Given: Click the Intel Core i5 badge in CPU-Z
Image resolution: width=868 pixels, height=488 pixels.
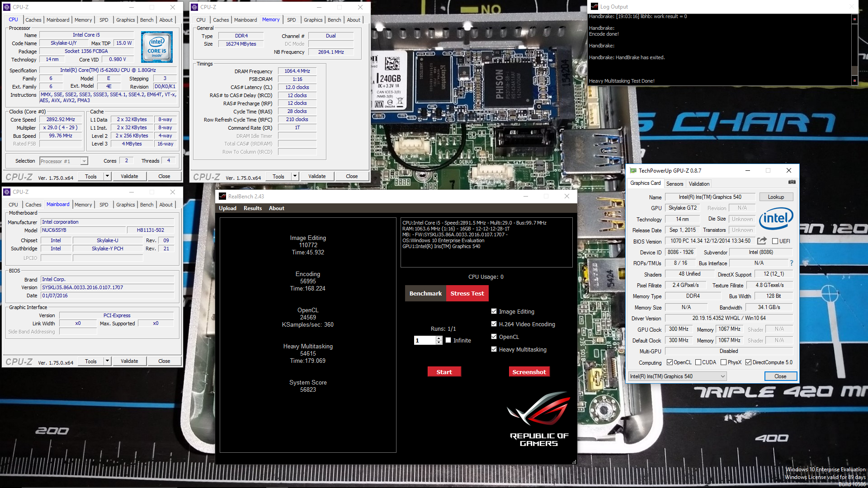Looking at the screenshot, I should [x=156, y=47].
